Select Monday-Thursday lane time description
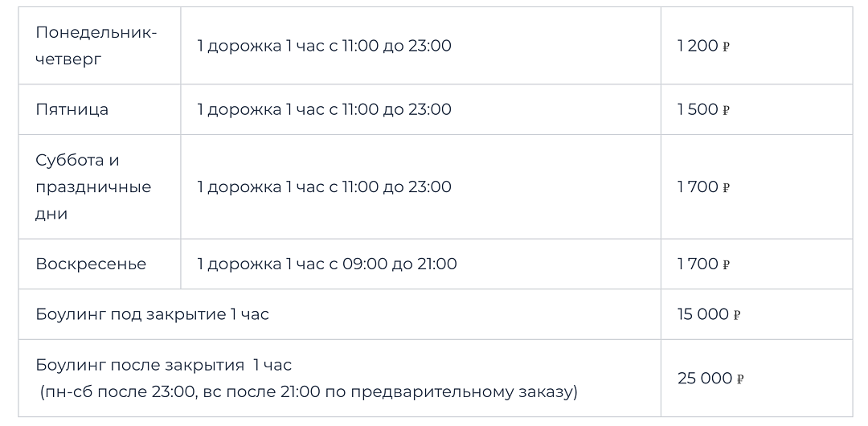Viewport: 868px width, 426px height. pyautogui.click(x=325, y=46)
